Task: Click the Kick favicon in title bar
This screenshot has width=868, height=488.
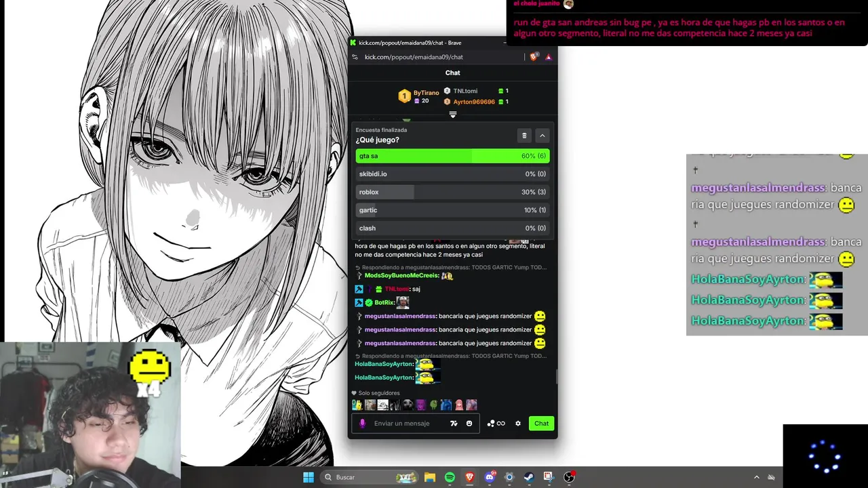Action: pyautogui.click(x=353, y=43)
